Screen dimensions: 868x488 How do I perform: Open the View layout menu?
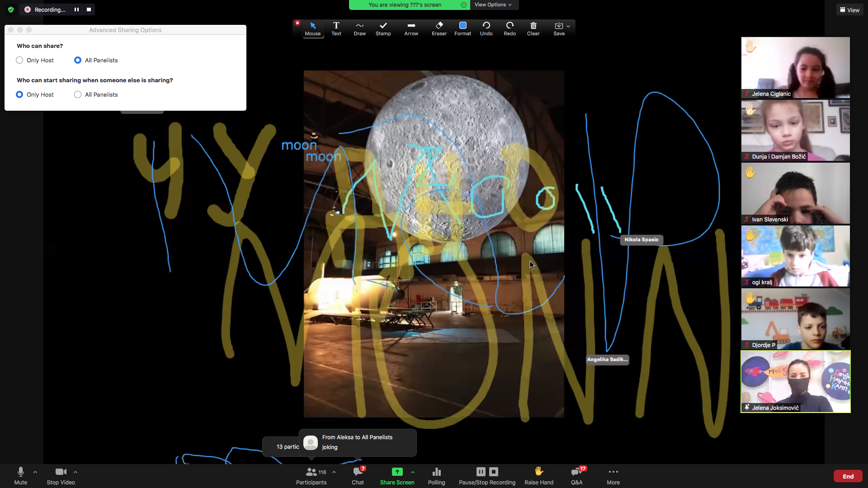pyautogui.click(x=849, y=10)
